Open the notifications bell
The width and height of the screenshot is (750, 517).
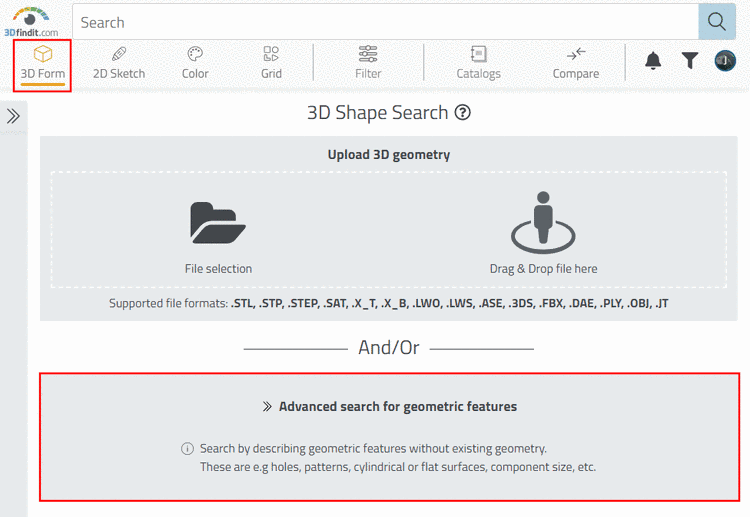point(653,61)
